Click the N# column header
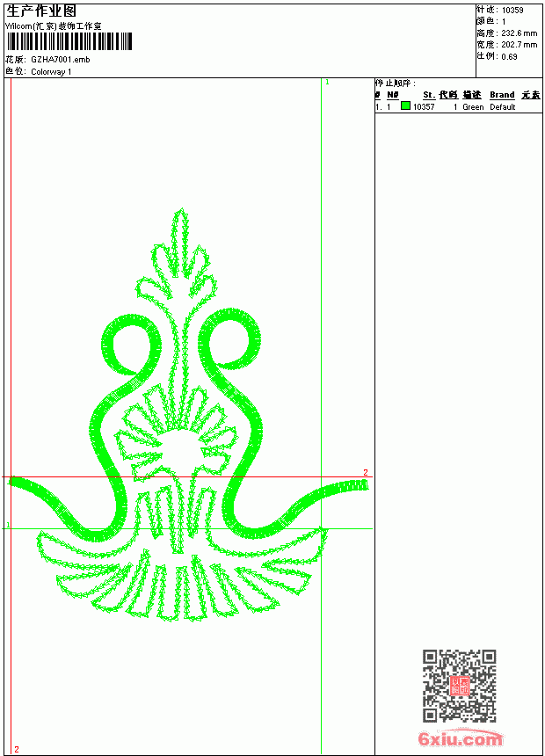Image resolution: width=545 pixels, height=756 pixels. (393, 95)
